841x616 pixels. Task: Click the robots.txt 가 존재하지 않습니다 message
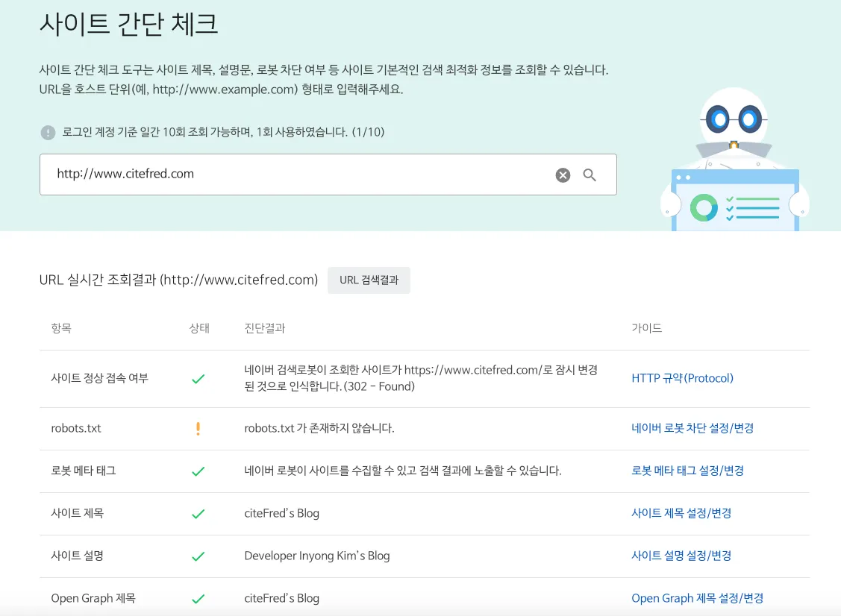pyautogui.click(x=319, y=428)
